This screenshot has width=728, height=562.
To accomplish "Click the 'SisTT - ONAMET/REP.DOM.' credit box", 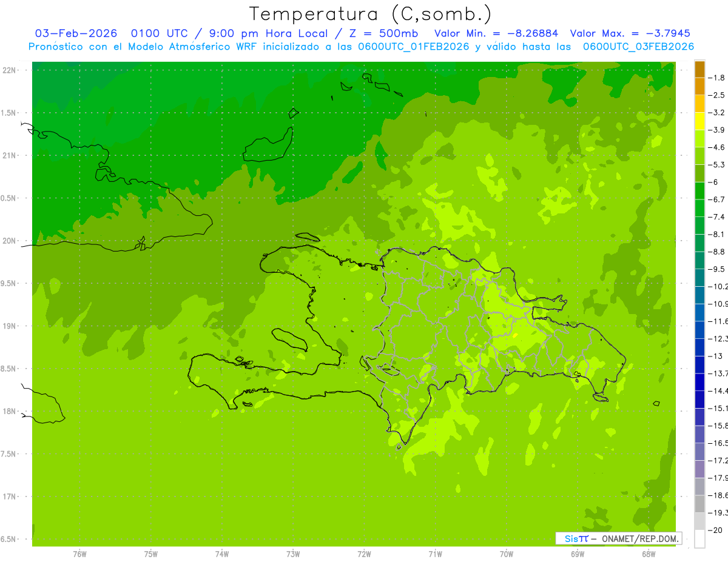I will click(x=618, y=538).
